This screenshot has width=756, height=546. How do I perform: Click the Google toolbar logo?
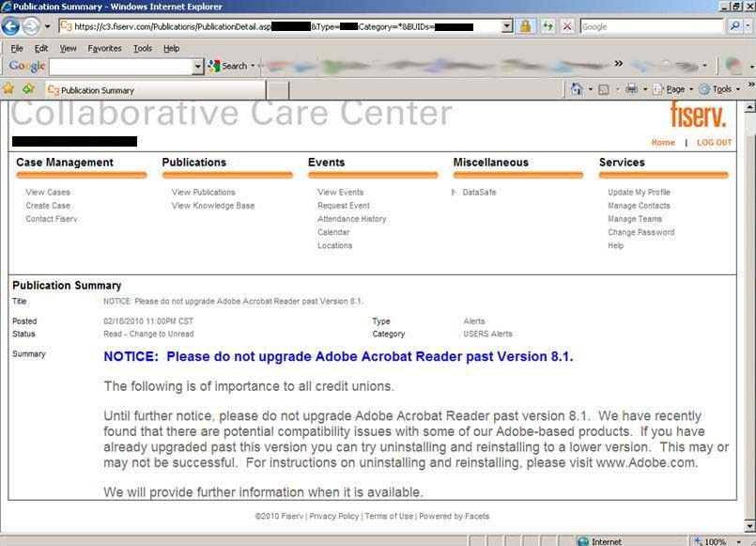(27, 66)
